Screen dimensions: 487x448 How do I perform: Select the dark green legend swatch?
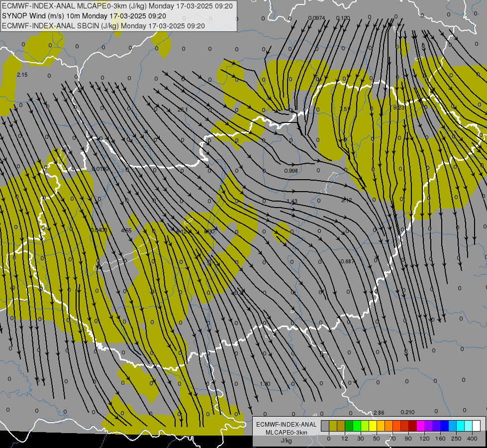(x=349, y=426)
